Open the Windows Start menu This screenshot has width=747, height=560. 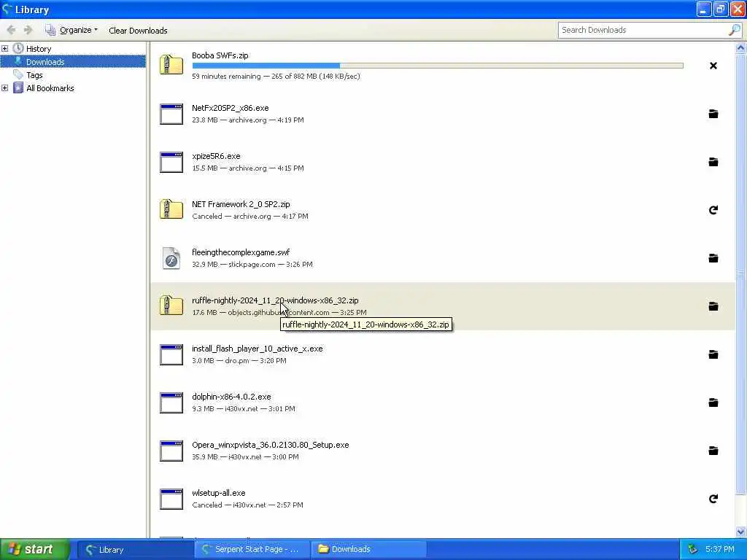click(x=35, y=549)
